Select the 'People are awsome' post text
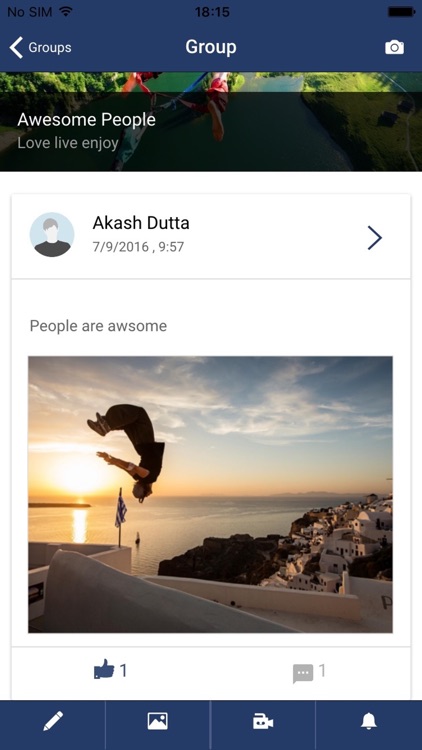 (x=98, y=326)
